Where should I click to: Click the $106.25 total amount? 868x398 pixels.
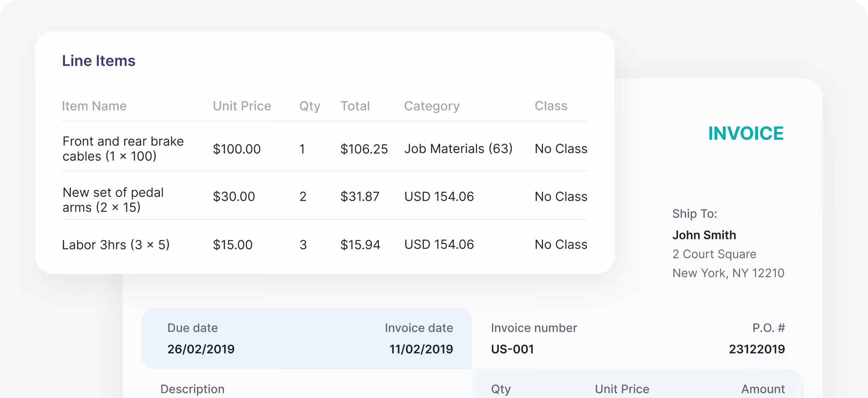click(364, 149)
